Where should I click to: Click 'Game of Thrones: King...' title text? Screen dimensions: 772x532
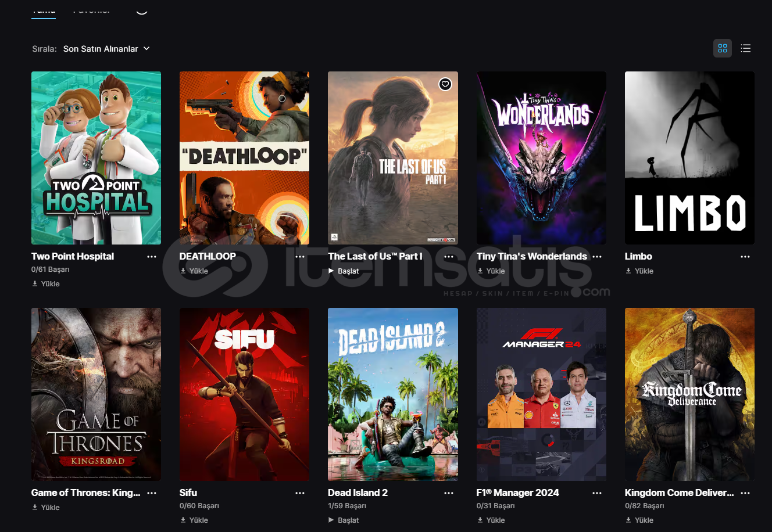(86, 493)
